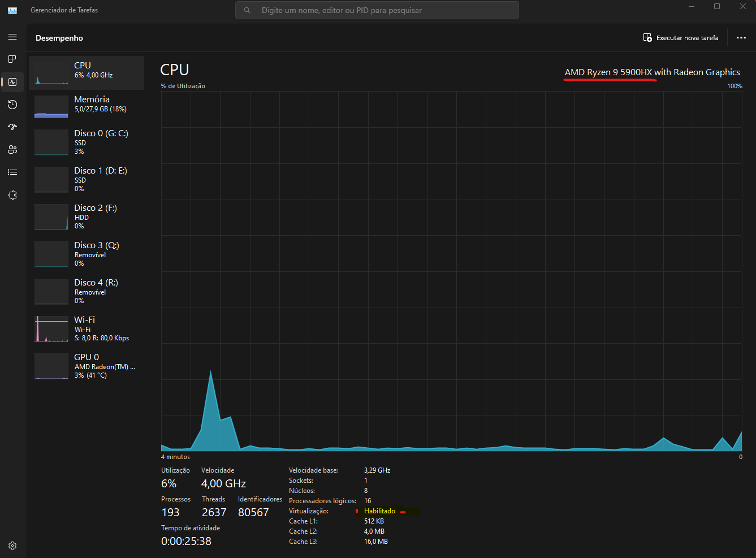Minimize the Task Manager window
This screenshot has height=558, width=756.
pos(692,7)
